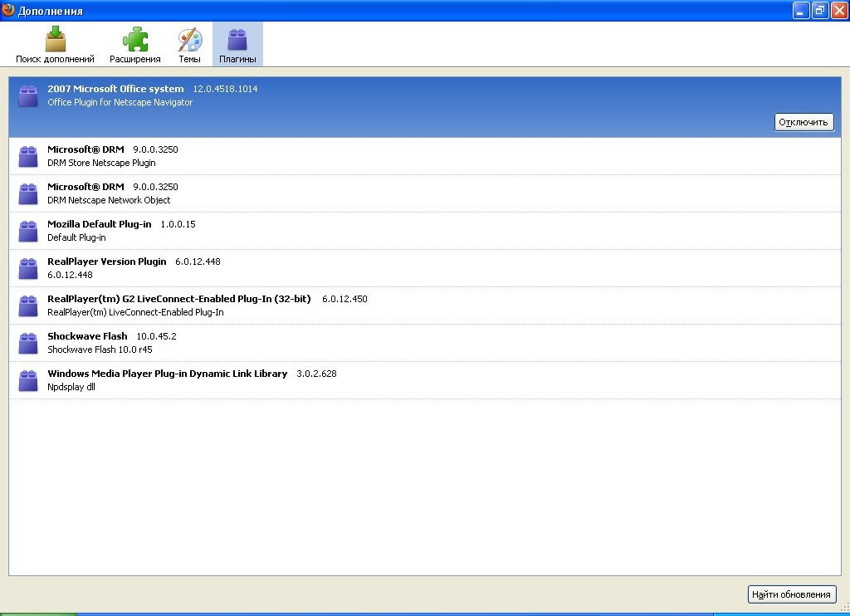Select the DRM Netscape Network Object description
850x616 pixels.
click(x=109, y=200)
